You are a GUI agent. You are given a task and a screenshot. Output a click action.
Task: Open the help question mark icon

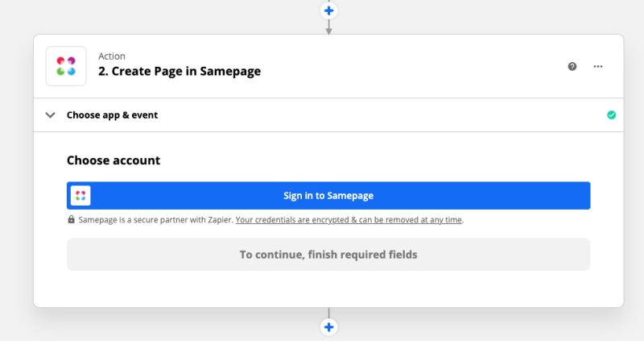pyautogui.click(x=572, y=66)
